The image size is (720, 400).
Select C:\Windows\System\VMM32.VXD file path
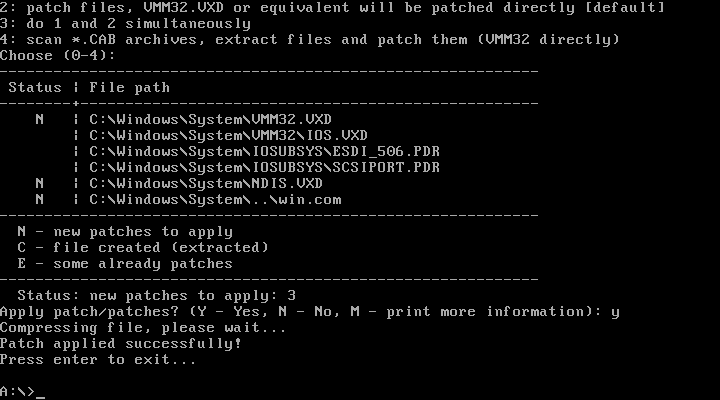pos(210,119)
